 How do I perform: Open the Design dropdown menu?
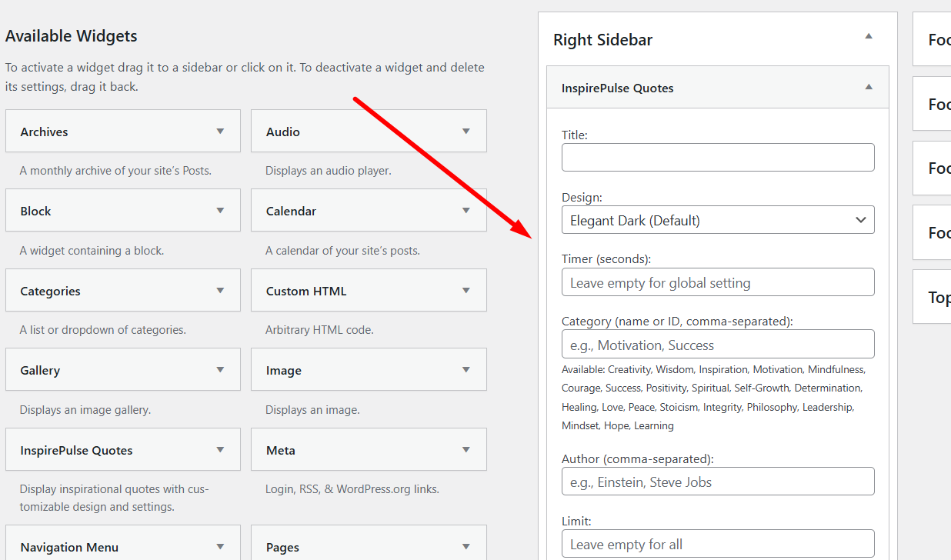point(717,220)
